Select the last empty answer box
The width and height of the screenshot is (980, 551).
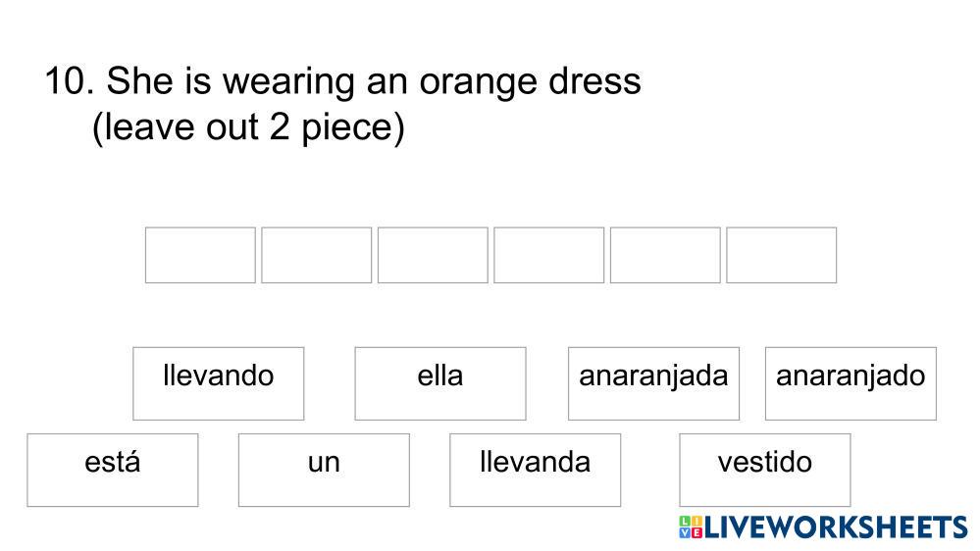tap(781, 255)
